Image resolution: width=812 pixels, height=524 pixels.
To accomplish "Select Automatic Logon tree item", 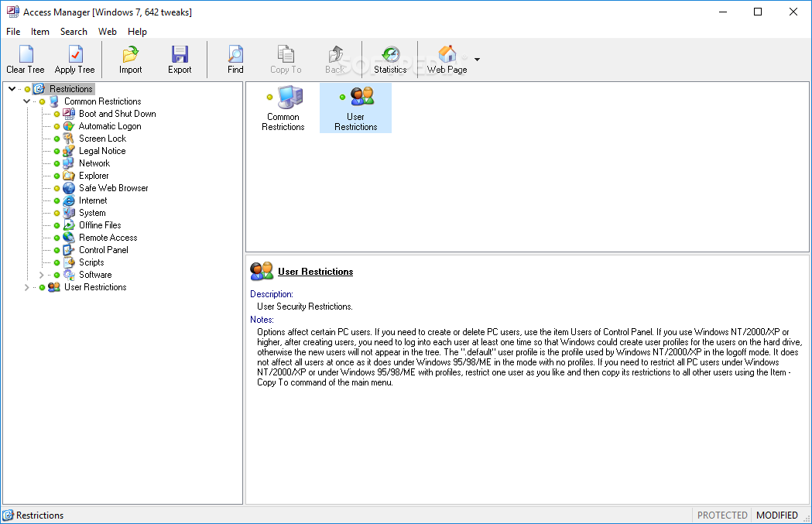I will [x=110, y=126].
